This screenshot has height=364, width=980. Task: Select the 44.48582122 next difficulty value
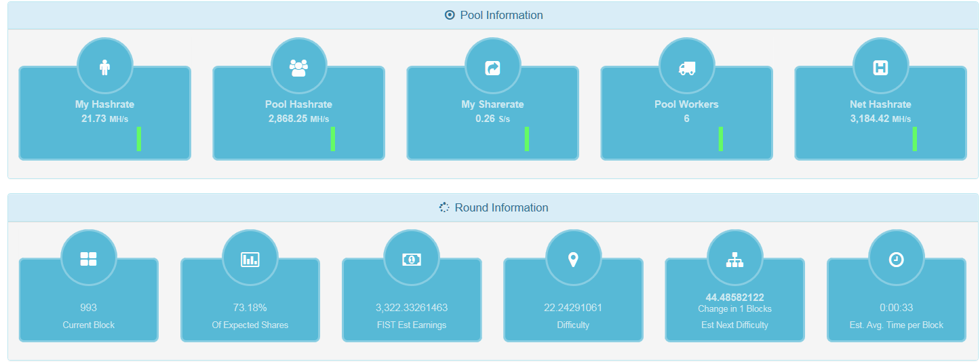pos(734,297)
